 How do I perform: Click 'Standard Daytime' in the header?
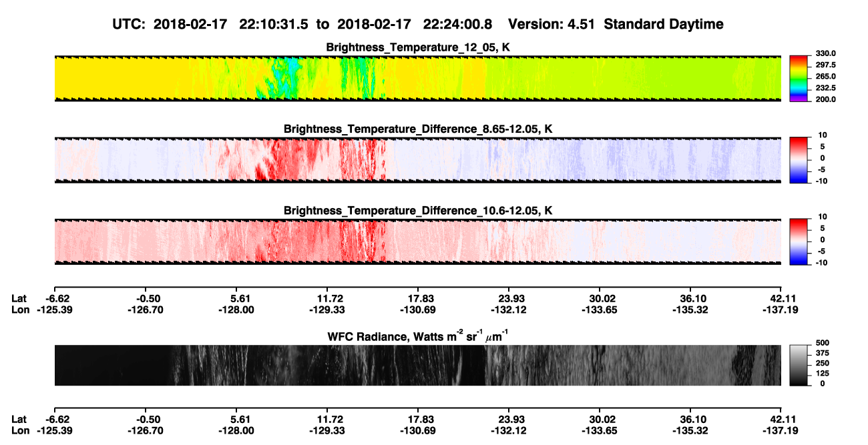tap(664, 24)
